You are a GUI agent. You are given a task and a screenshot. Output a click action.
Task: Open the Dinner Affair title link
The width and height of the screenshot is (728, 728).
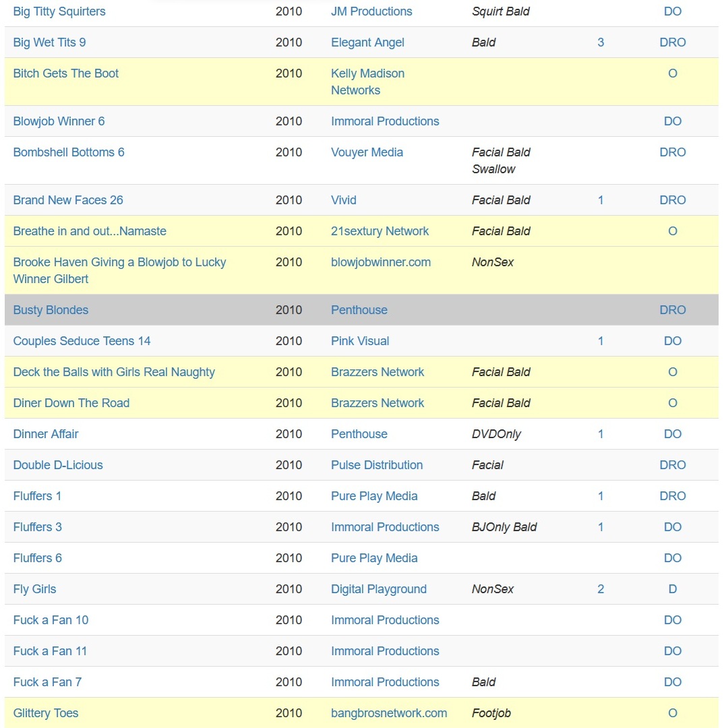[x=46, y=434]
